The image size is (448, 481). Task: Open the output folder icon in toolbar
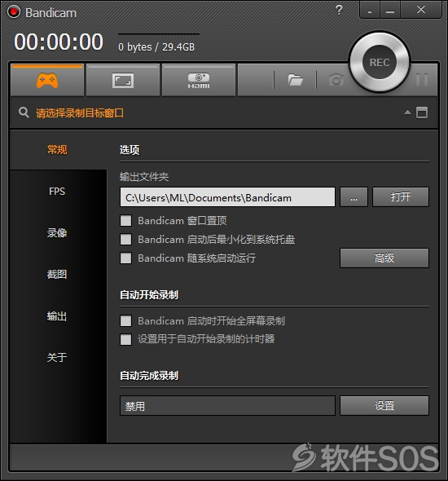click(x=295, y=80)
